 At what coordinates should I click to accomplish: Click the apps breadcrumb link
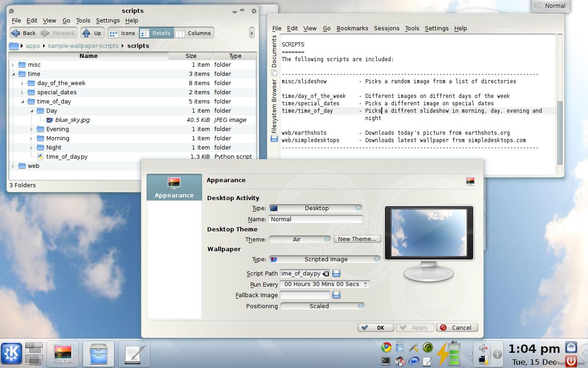click(x=33, y=46)
